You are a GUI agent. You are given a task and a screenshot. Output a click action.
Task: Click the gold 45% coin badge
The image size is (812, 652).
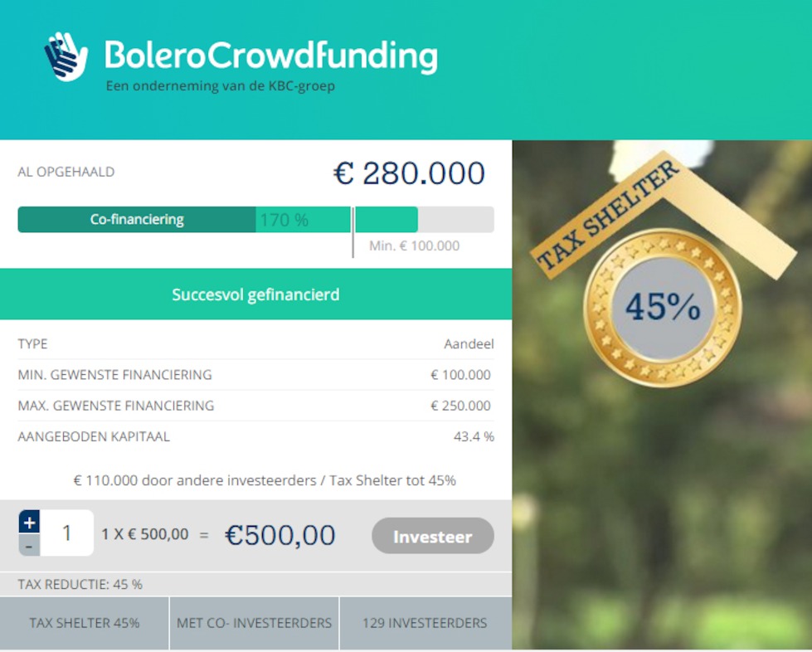tap(663, 308)
